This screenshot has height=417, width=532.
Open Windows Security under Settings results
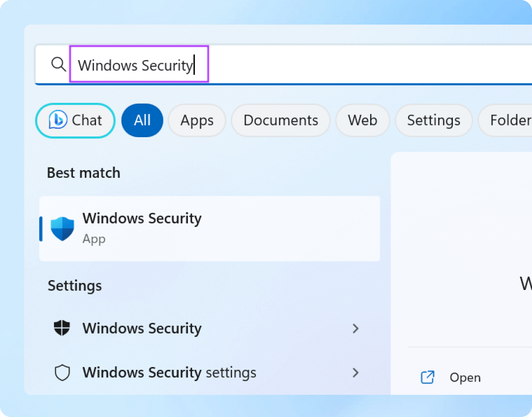click(x=142, y=328)
